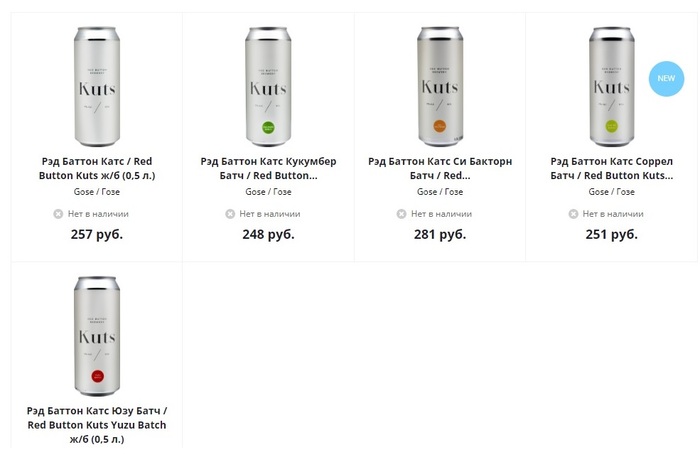Click Gose / Гозе under the first product
The width and height of the screenshot is (700, 457).
point(97,192)
